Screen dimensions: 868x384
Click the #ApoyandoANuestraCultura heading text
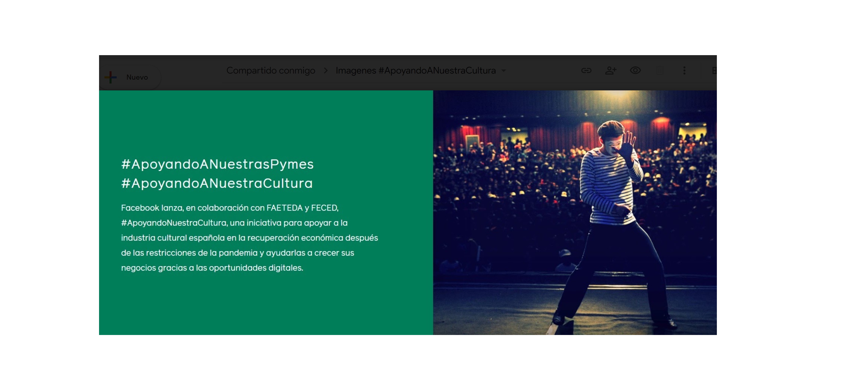[x=217, y=183]
